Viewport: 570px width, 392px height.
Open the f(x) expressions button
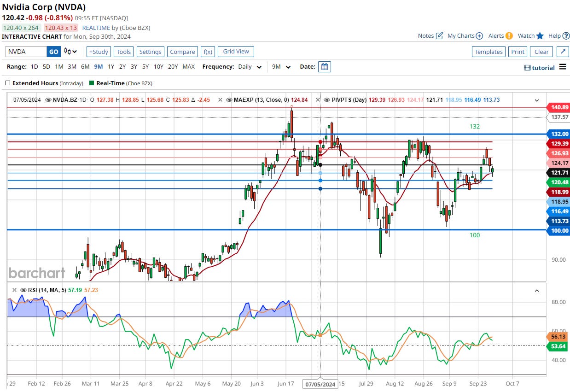coord(208,52)
